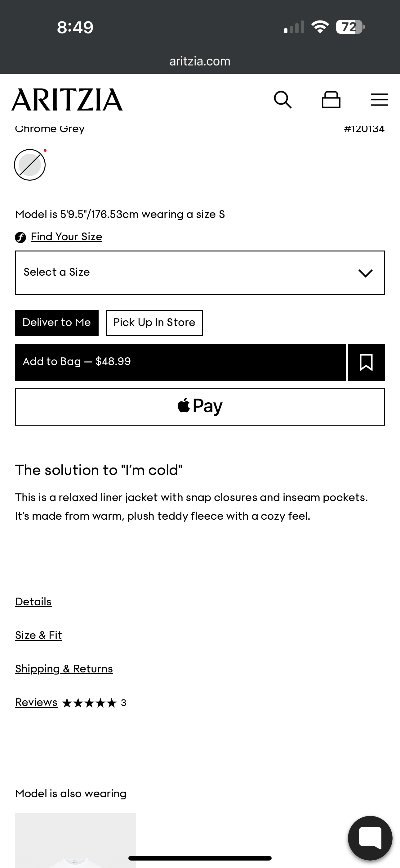The width and height of the screenshot is (400, 868).
Task: Select the Chrome Grey colour swatch
Action: click(30, 165)
